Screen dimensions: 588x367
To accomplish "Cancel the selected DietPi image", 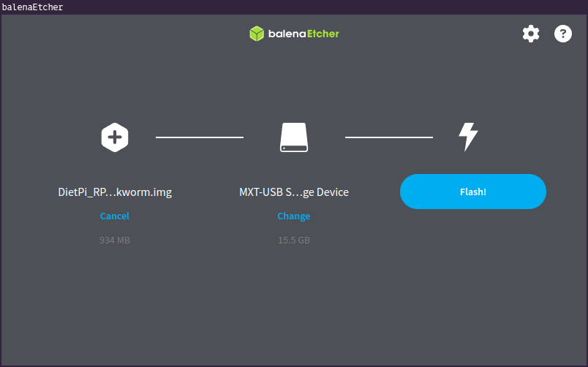I will click(115, 216).
